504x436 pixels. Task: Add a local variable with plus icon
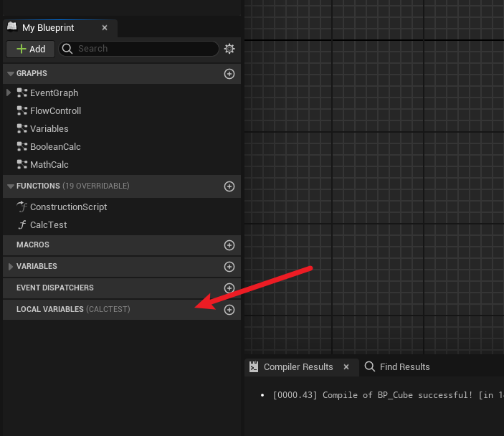coord(229,310)
